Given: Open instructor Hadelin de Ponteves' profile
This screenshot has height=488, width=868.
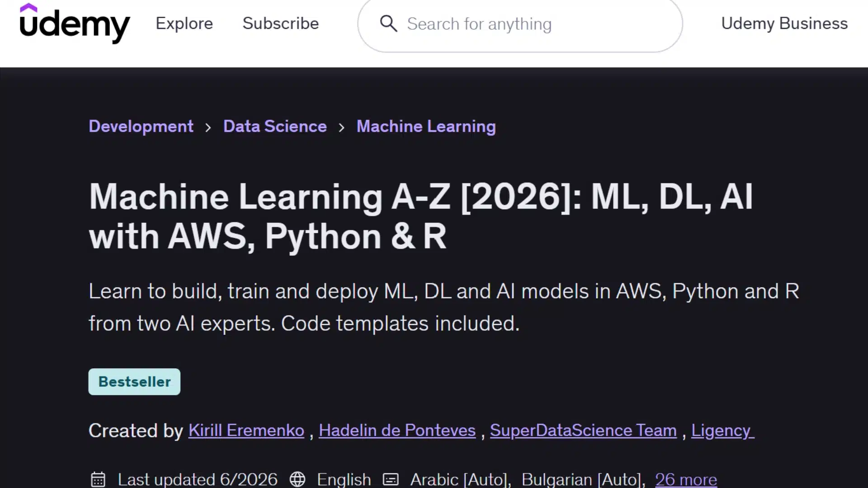Looking at the screenshot, I should pos(397,431).
